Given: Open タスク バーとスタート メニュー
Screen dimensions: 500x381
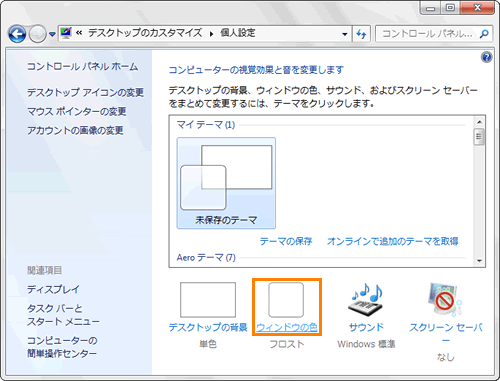Looking at the screenshot, I should [63, 315].
